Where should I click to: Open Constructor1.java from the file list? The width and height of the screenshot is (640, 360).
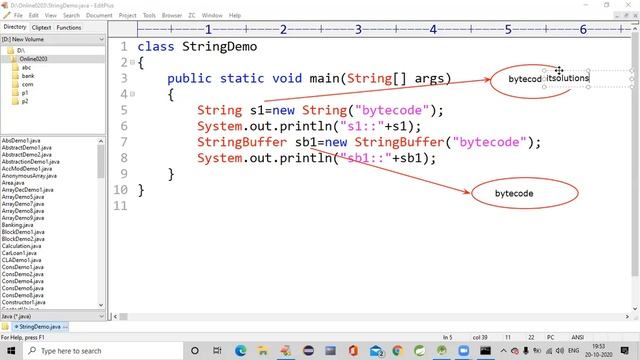(x=23, y=302)
